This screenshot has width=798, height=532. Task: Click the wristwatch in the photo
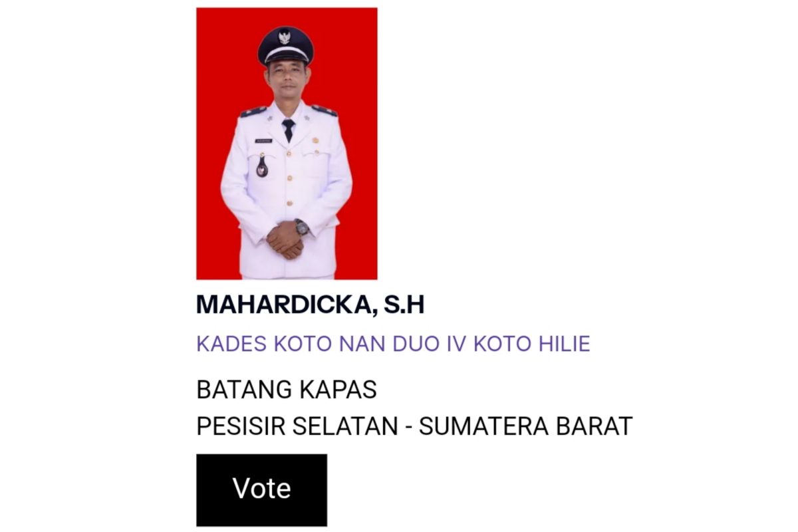click(303, 227)
